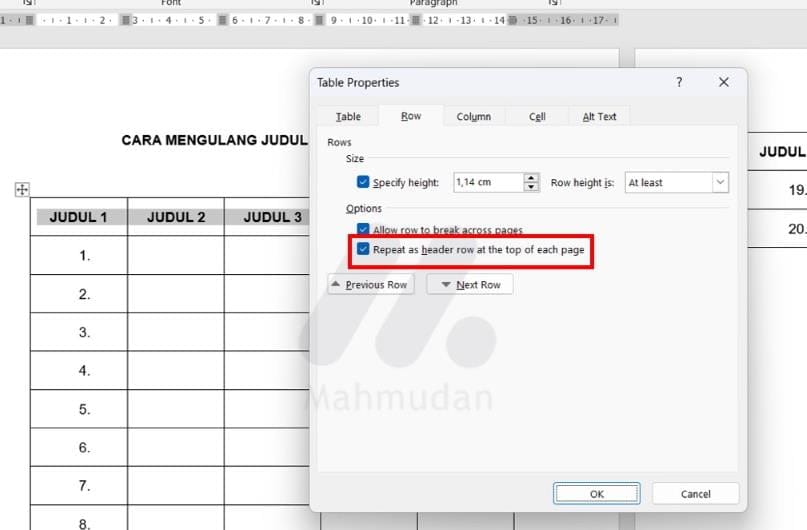Image resolution: width=807 pixels, height=530 pixels.
Task: Switch to the Table tab
Action: (348, 116)
